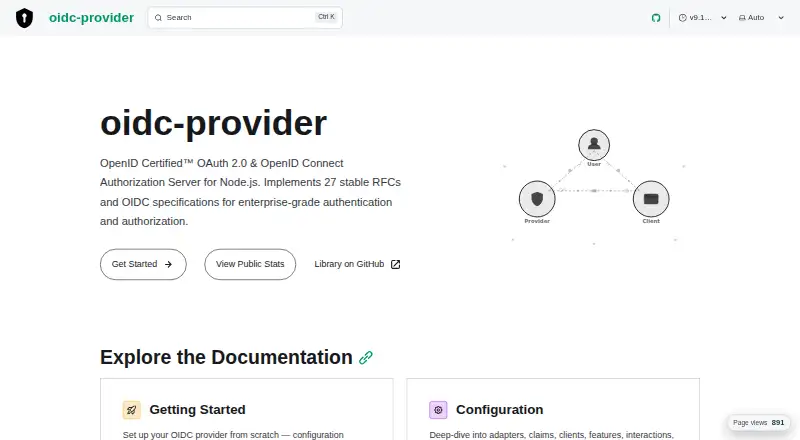Open the oidc-provider home link in header
Image resolution: width=800 pixels, height=440 pixels.
click(x=91, y=17)
